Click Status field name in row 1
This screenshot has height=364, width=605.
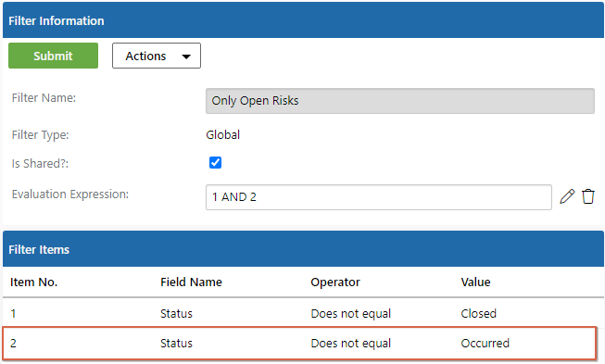click(176, 313)
